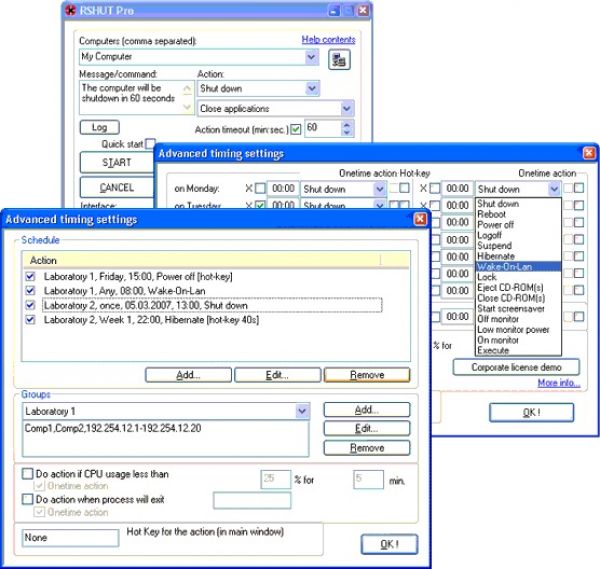The width and height of the screenshot is (600, 569).
Task: Click the Log button
Action: click(99, 127)
